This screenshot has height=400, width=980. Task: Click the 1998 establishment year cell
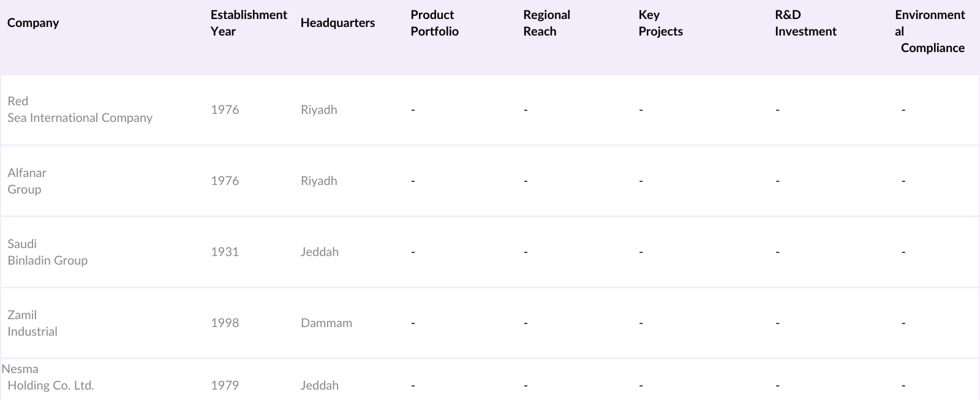click(x=225, y=323)
